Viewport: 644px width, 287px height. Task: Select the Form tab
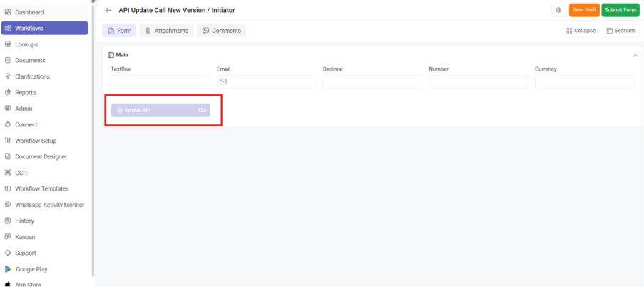tap(119, 31)
